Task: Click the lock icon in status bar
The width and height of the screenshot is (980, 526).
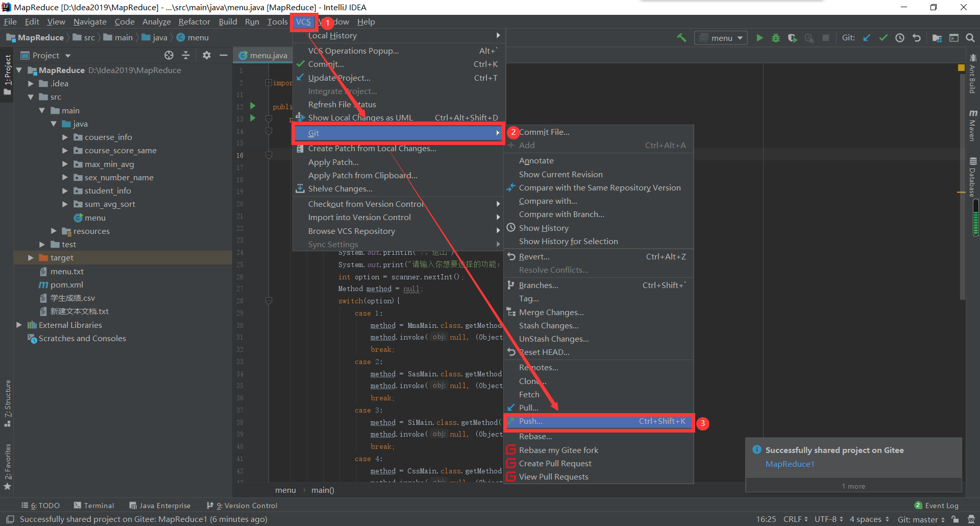Action: coord(955,519)
